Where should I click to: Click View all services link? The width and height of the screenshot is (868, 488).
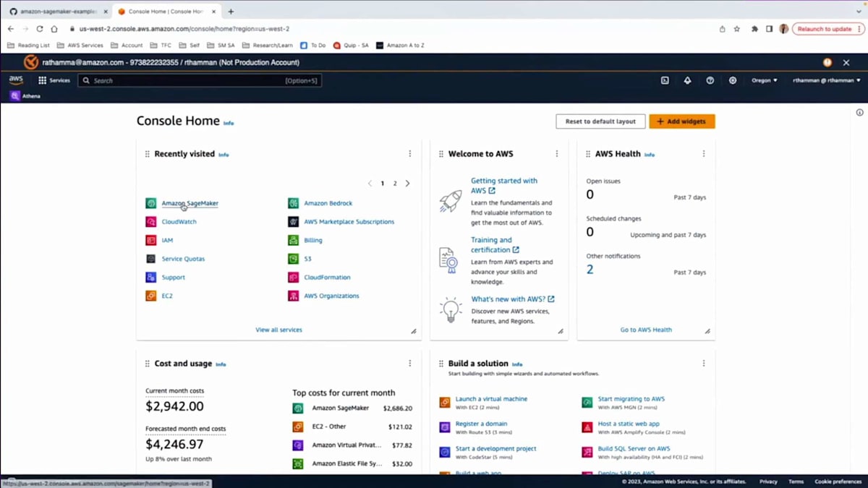click(x=278, y=330)
